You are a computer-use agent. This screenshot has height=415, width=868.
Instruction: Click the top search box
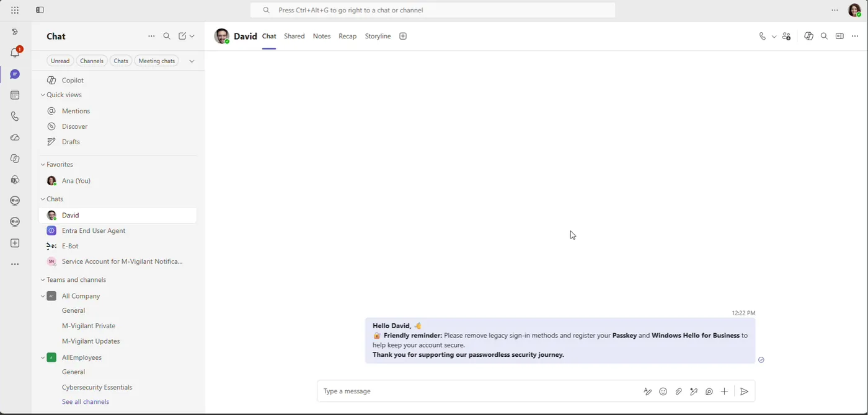pyautogui.click(x=433, y=10)
